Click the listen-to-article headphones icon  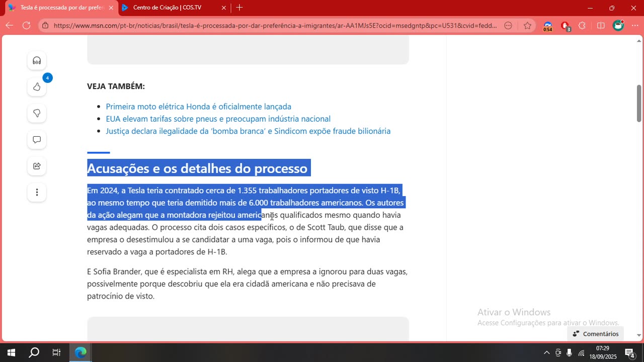pyautogui.click(x=37, y=61)
